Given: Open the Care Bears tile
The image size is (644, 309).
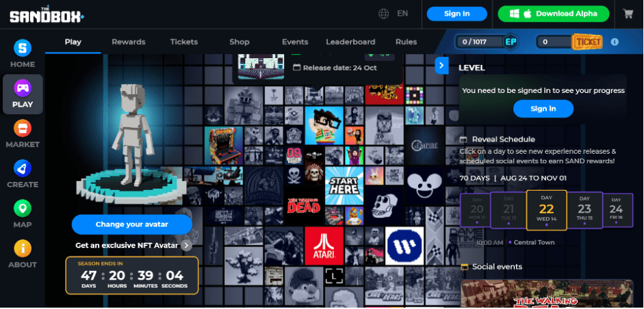Looking at the screenshot, I should 384,286.
